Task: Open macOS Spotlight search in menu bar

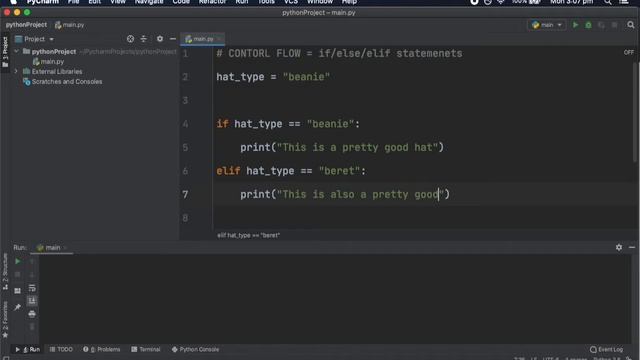Action: tap(608, 2)
